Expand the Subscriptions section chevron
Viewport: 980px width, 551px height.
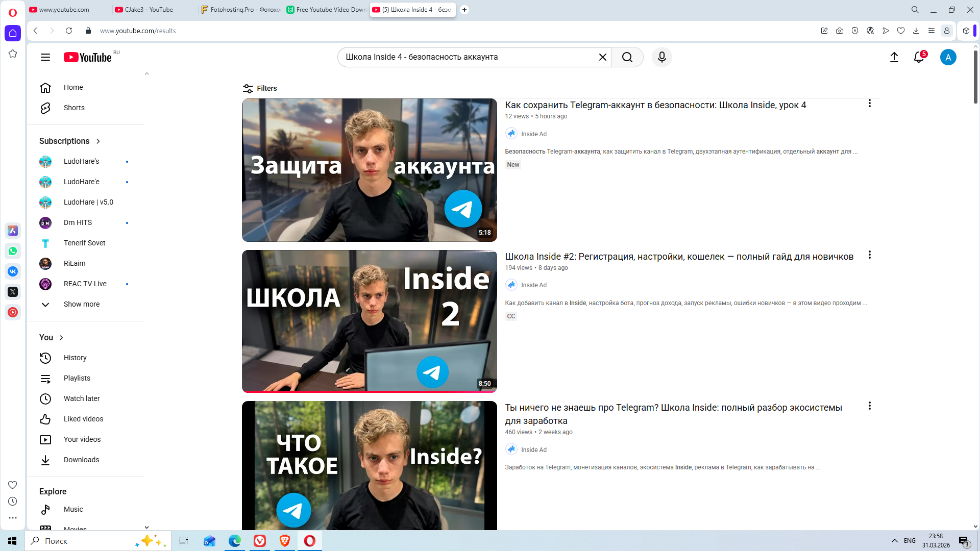tap(98, 141)
